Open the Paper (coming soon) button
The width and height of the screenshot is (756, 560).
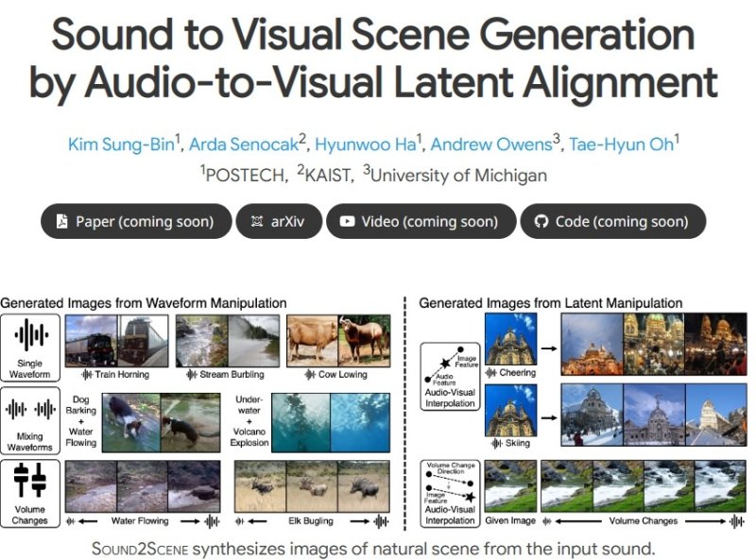(135, 222)
